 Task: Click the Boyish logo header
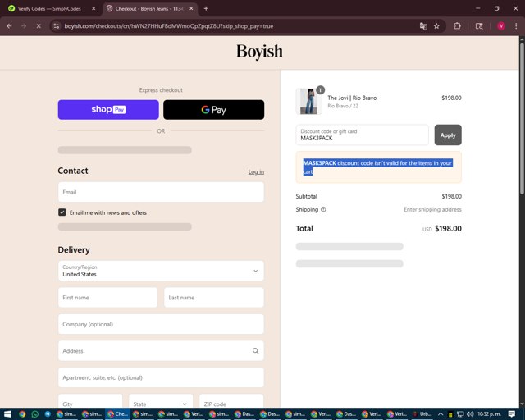tap(259, 51)
